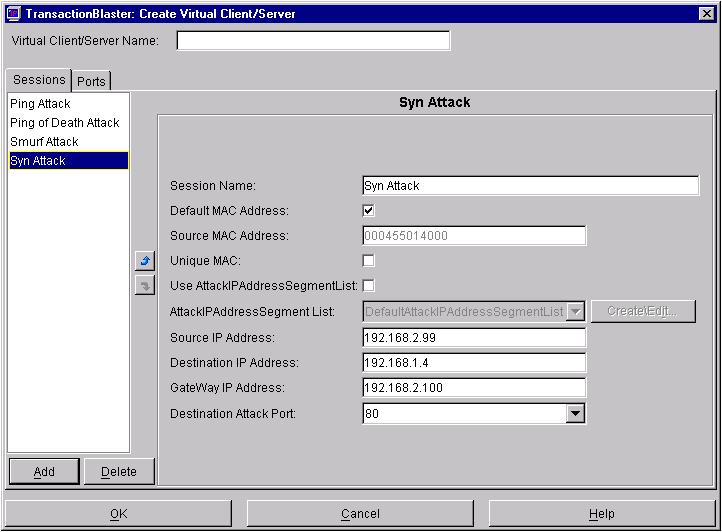The height and width of the screenshot is (532, 722).
Task: Click the Create\Edit... button
Action: pyautogui.click(x=643, y=311)
